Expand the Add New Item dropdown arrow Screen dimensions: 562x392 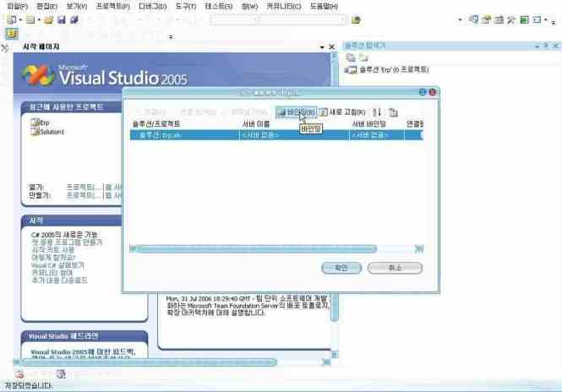(39, 19)
